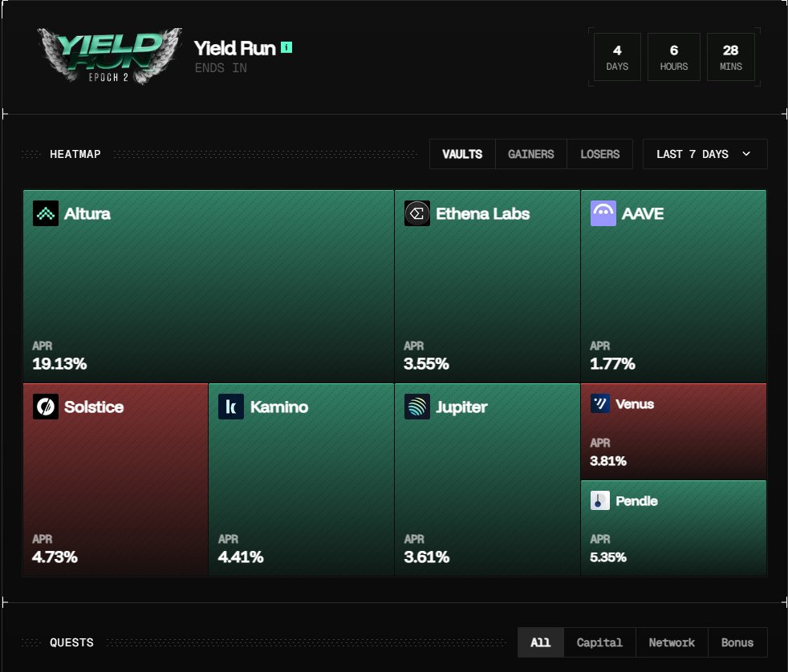Open the Ethena Labs vault tile

tap(487, 286)
